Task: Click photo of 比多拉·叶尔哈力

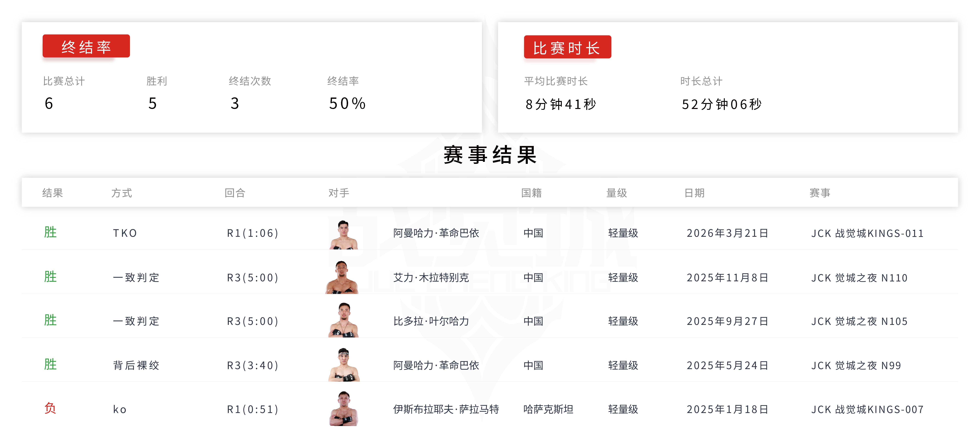Action: click(343, 320)
